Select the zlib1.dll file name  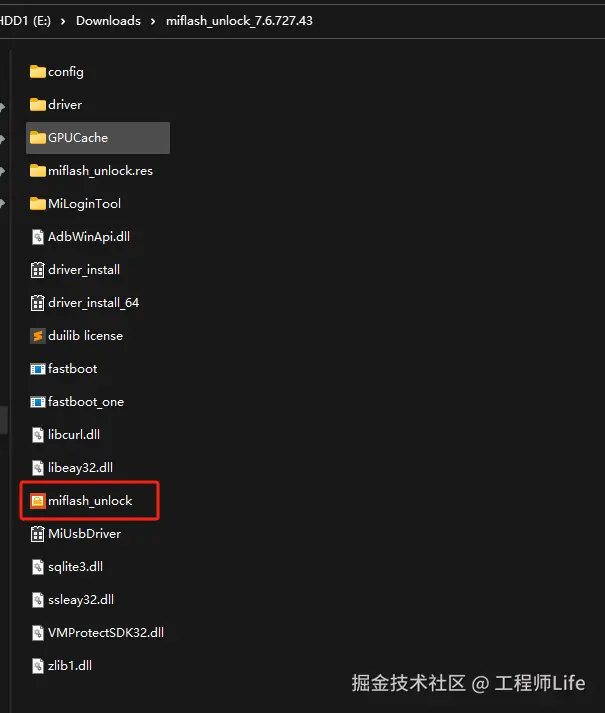[70, 666]
